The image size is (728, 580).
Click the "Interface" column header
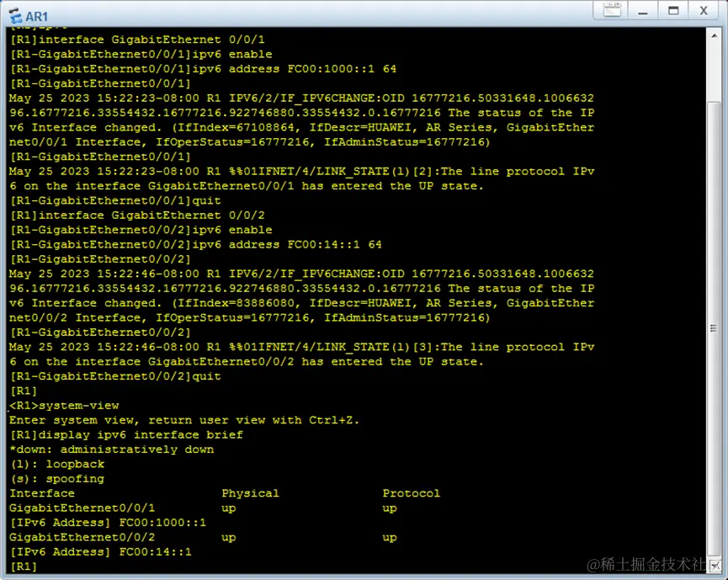(42, 493)
